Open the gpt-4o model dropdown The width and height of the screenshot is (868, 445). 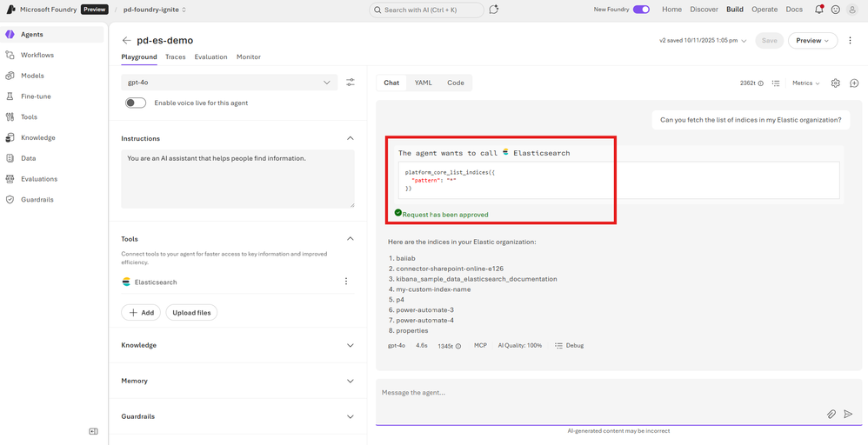(x=230, y=83)
